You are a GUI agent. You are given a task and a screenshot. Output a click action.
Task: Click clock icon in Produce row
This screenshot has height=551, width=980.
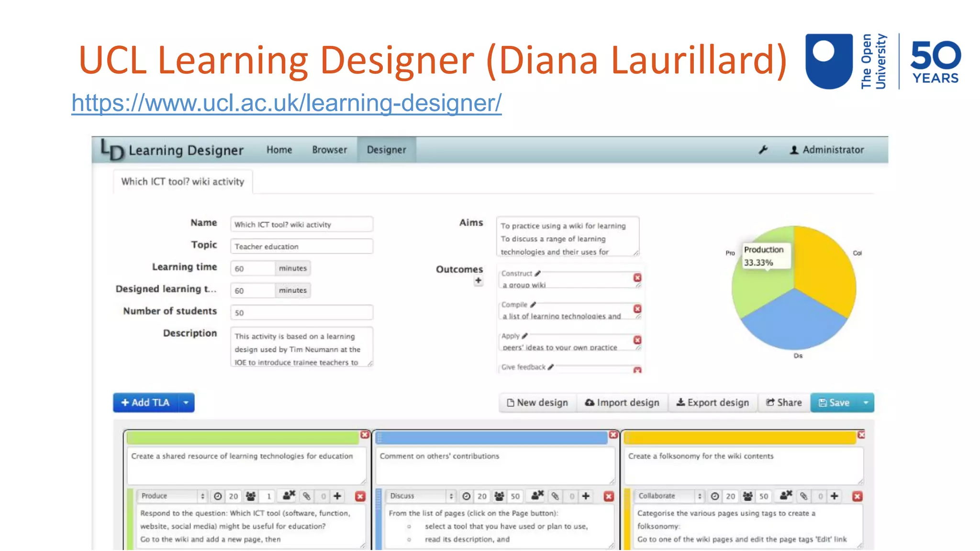218,496
